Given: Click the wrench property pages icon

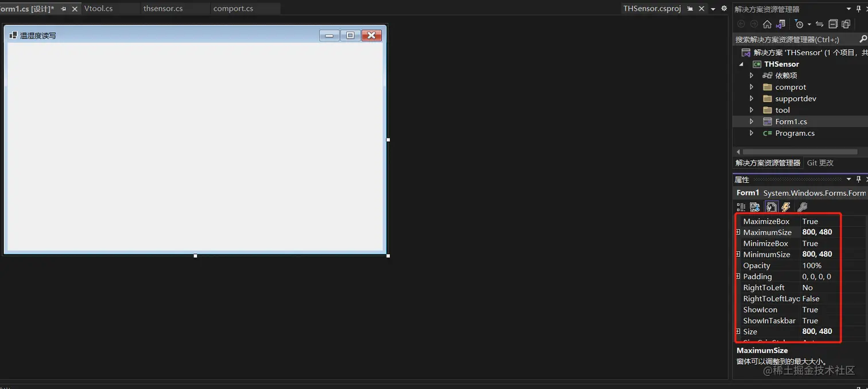Looking at the screenshot, I should (x=802, y=207).
